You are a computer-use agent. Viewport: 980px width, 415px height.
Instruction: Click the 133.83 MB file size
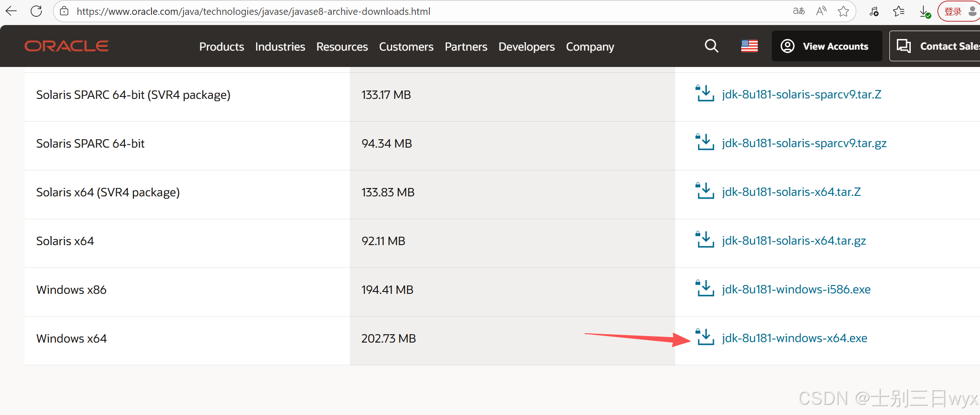coord(388,192)
